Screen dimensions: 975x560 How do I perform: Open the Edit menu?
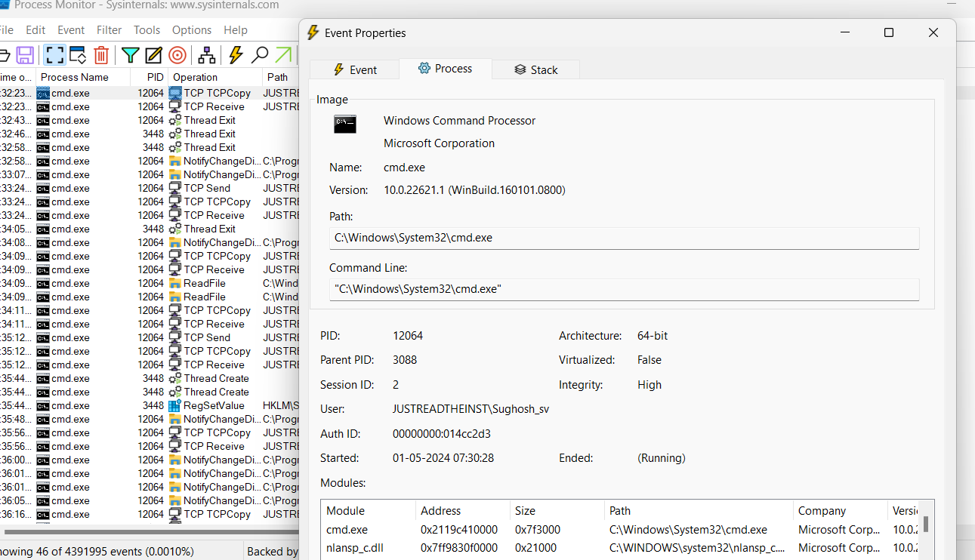35,30
